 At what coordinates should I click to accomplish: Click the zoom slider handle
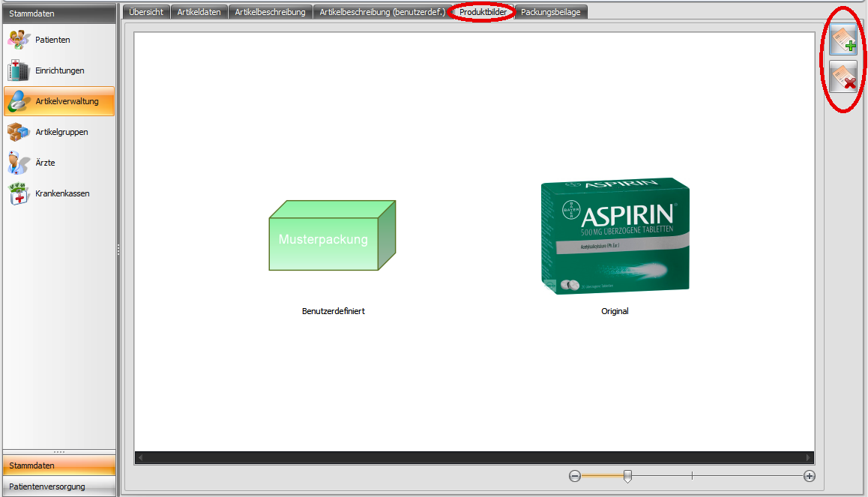tap(627, 476)
